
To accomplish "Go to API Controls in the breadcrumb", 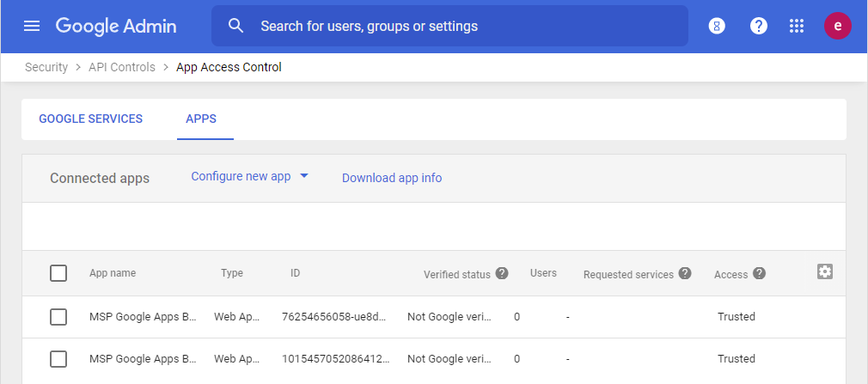I will pos(122,67).
